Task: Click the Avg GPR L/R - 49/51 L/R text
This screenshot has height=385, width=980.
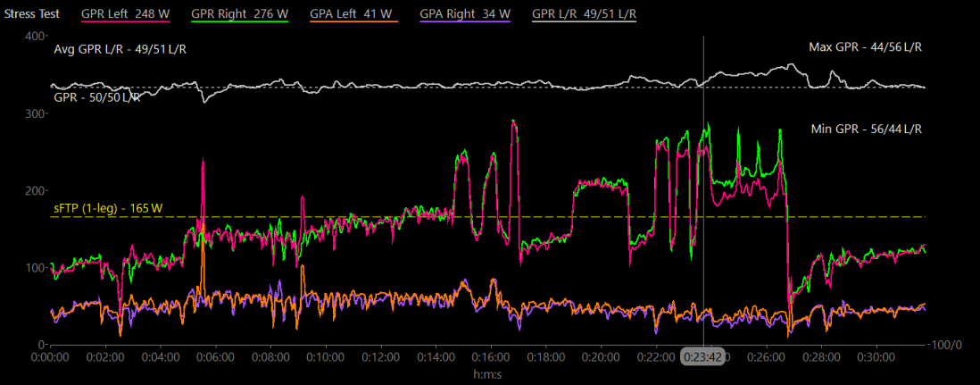Action: coord(120,49)
